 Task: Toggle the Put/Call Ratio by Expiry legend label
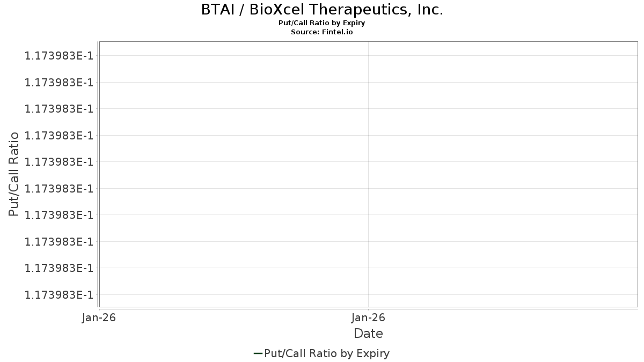click(327, 353)
